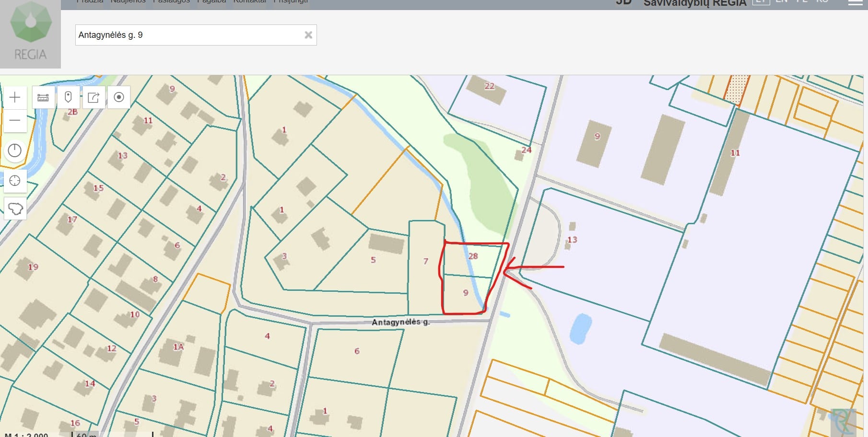Open the hamburger menu
This screenshot has height=437, width=868.
pyautogui.click(x=855, y=2)
